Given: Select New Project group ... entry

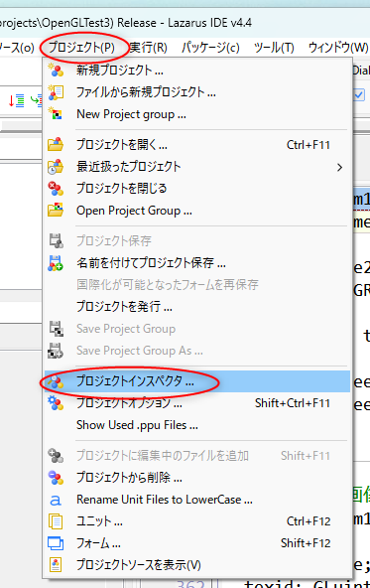Looking at the screenshot, I should tap(197, 114).
